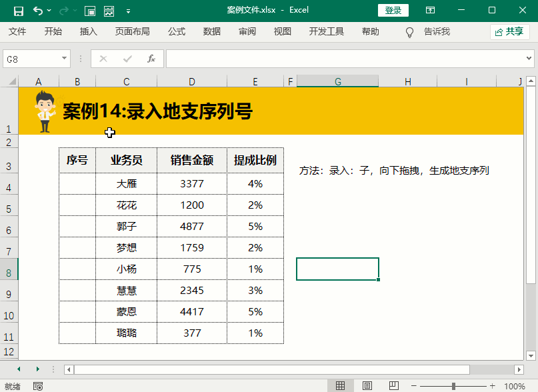
Task: Switch to Page Break Preview view
Action: pyautogui.click(x=393, y=386)
